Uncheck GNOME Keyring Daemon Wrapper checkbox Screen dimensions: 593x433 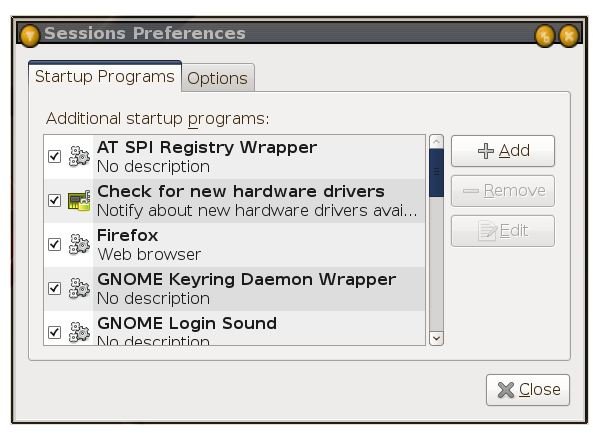[x=54, y=288]
